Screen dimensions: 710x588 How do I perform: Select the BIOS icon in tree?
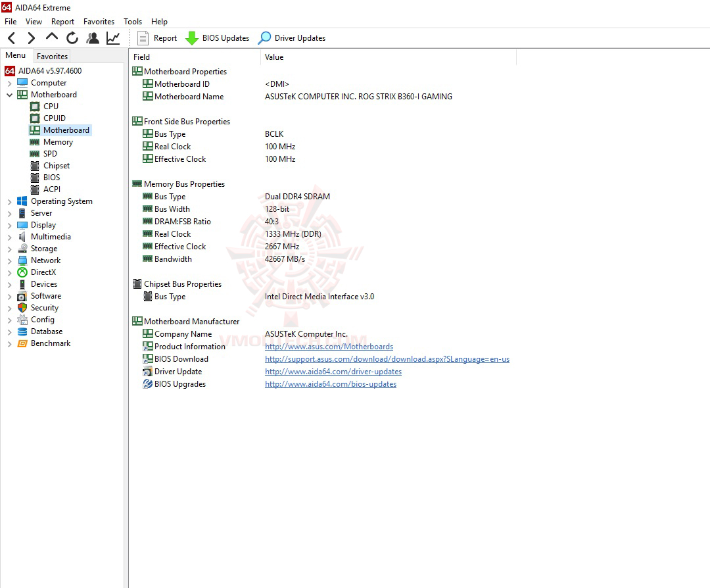point(35,178)
